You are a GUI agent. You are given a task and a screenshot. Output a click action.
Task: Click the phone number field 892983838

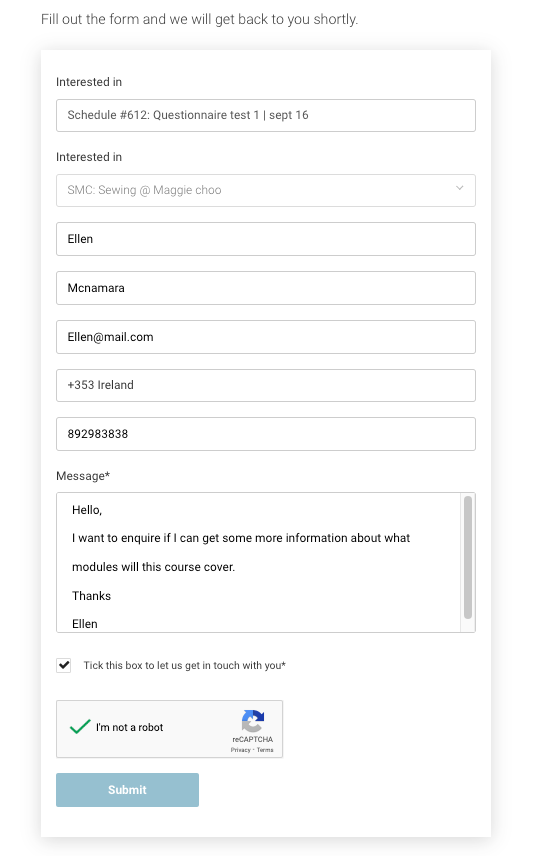(265, 434)
